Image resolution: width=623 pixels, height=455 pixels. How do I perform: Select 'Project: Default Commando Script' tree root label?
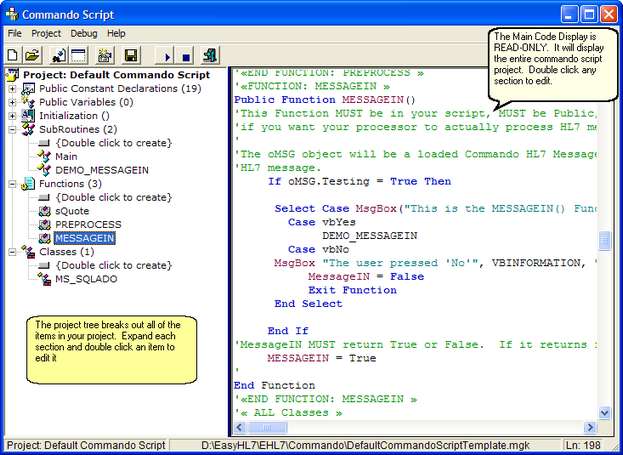(116, 75)
